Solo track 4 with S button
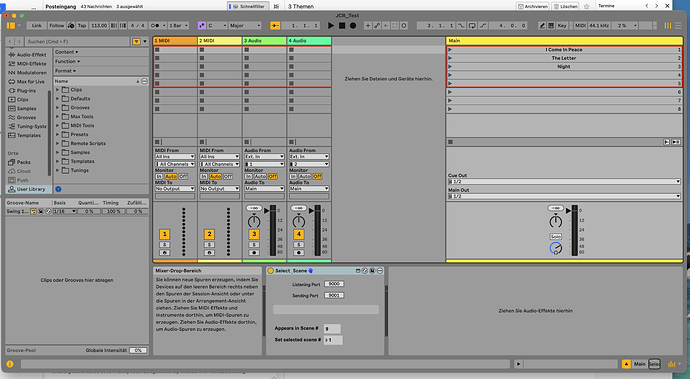 tap(299, 245)
